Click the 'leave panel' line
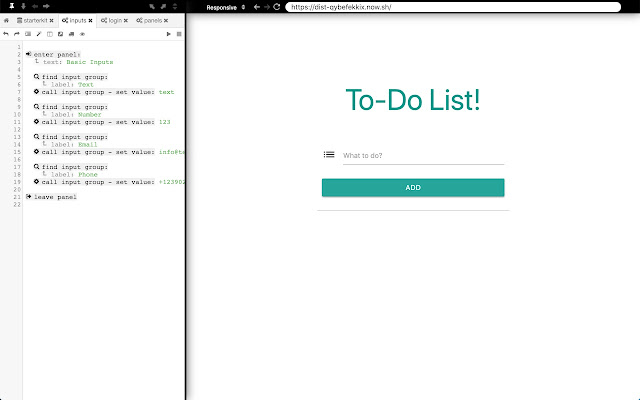Viewport: 640px width, 400px height. coord(55,197)
